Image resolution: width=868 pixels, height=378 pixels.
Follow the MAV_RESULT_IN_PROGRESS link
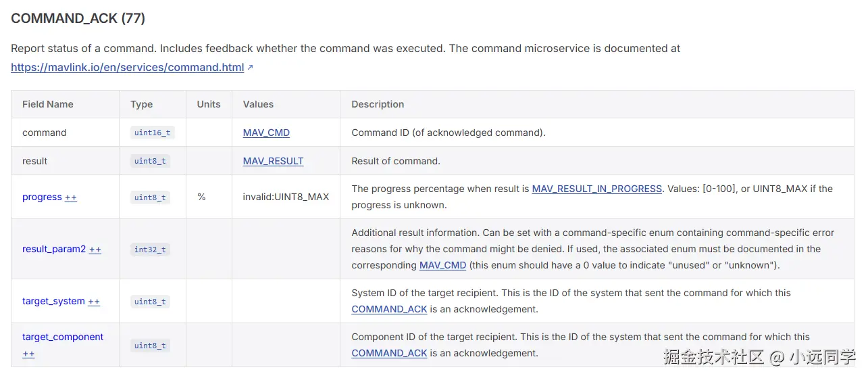pyautogui.click(x=596, y=189)
